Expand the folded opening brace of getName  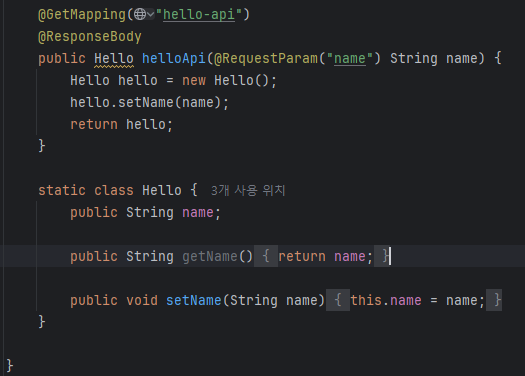tap(266, 256)
